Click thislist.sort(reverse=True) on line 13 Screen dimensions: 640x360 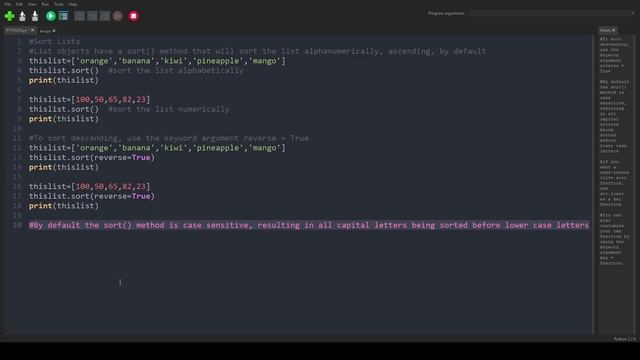point(92,158)
